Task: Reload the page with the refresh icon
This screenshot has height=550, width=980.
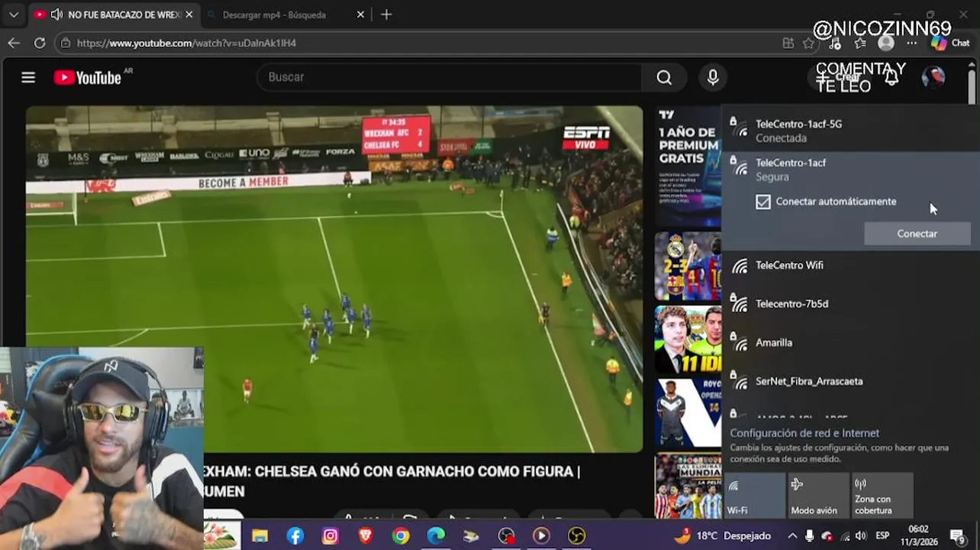Action: pyautogui.click(x=40, y=43)
